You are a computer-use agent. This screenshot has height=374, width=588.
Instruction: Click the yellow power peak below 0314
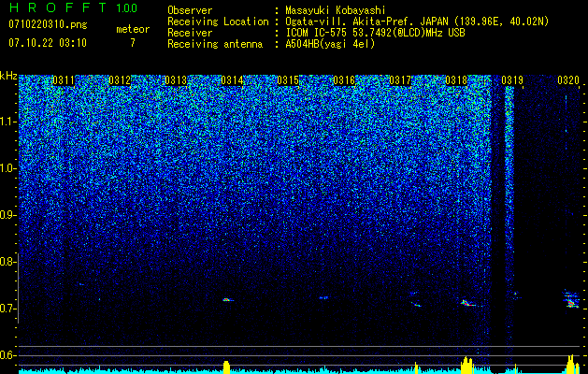226,367
